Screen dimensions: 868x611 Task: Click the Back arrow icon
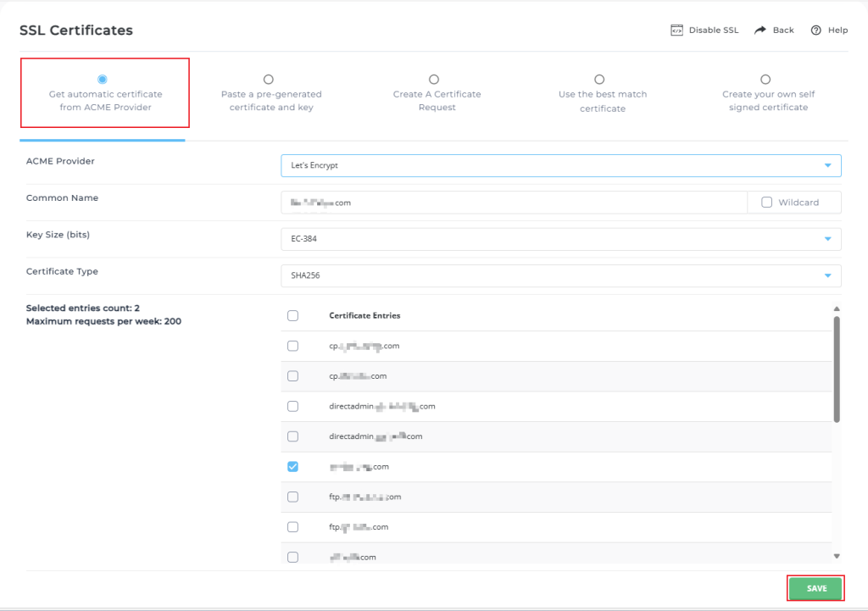pyautogui.click(x=760, y=30)
